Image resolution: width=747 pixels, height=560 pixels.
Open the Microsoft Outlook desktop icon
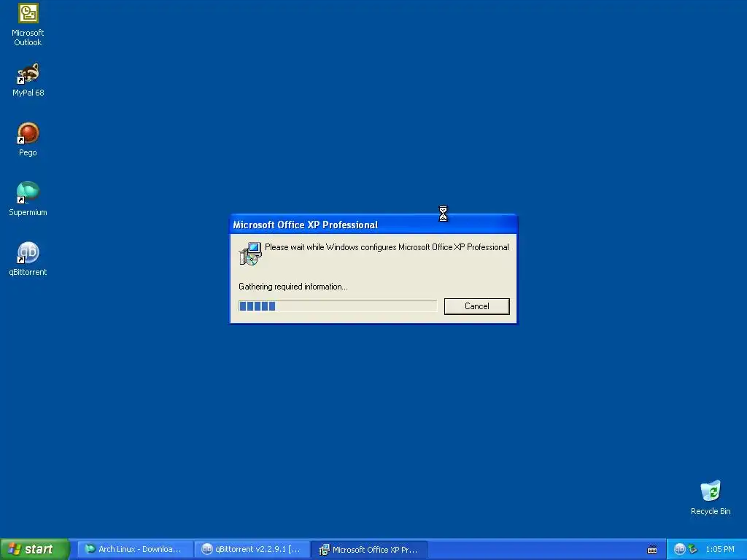point(28,25)
